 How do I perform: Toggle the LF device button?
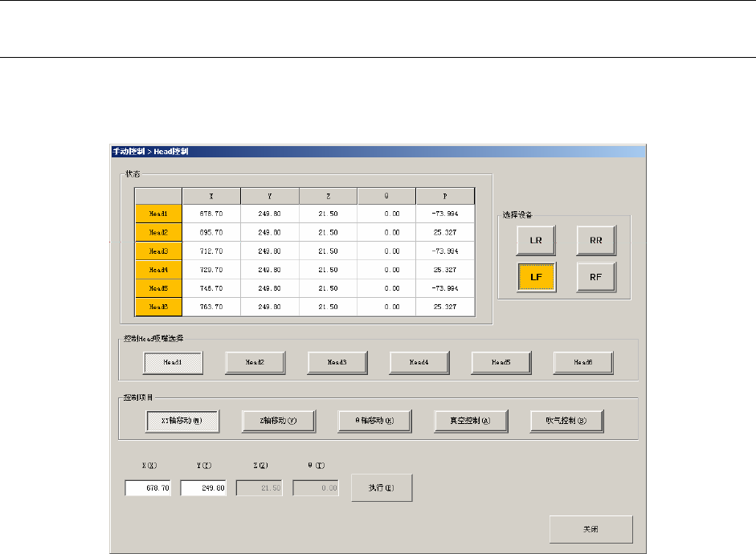536,278
